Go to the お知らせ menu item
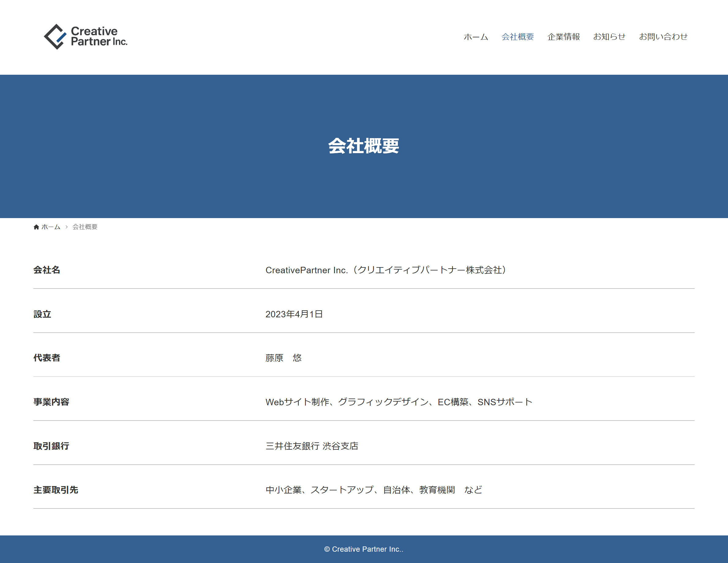This screenshot has height=563, width=728. [609, 37]
